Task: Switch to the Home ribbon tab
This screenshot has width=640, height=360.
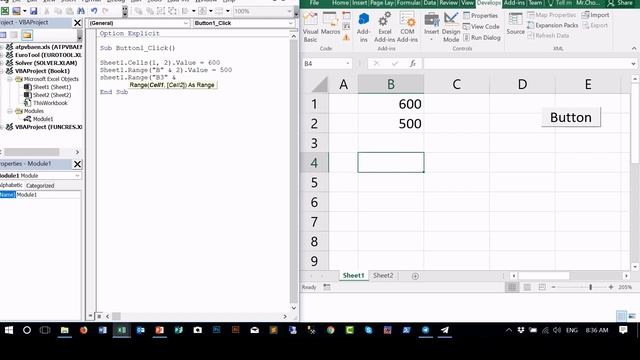Action: point(340,3)
